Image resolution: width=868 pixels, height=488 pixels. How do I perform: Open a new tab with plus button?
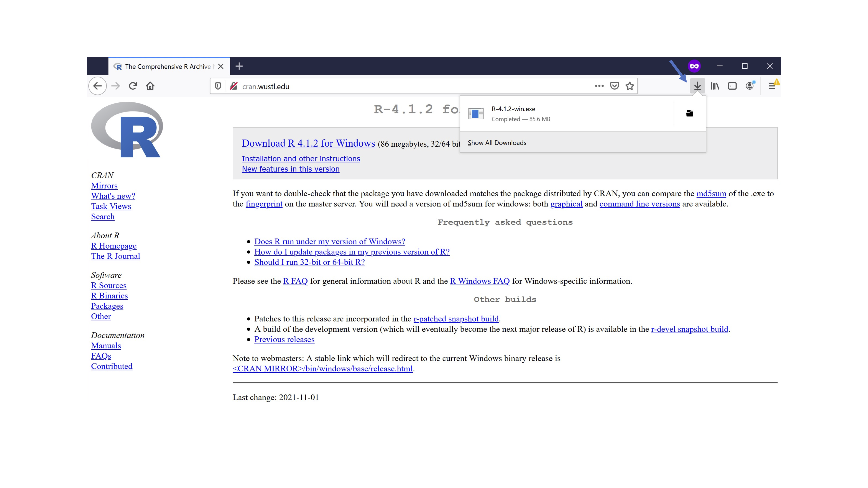pyautogui.click(x=239, y=66)
